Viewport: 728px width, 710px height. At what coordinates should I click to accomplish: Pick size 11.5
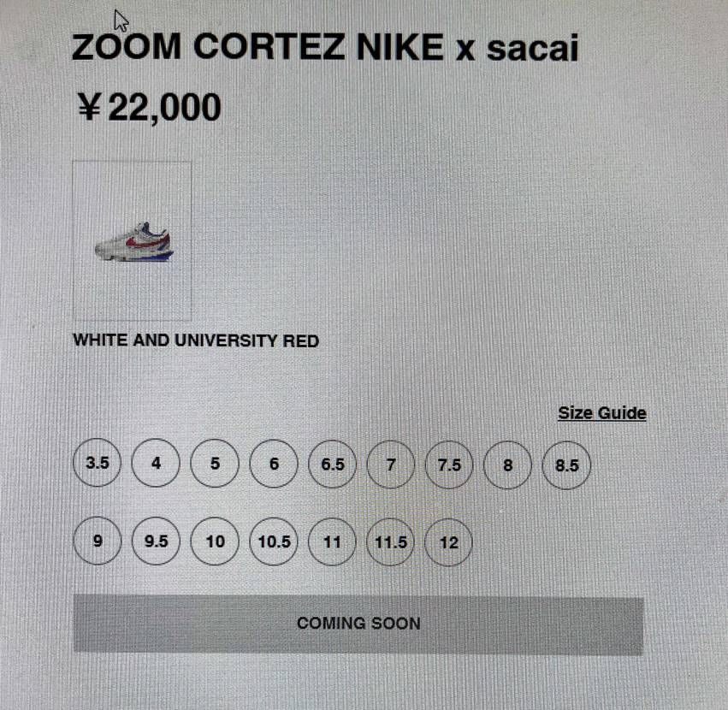(391, 541)
